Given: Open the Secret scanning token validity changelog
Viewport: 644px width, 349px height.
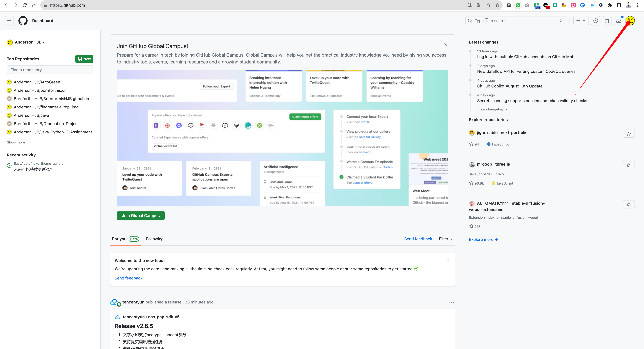Looking at the screenshot, I should click(x=532, y=101).
